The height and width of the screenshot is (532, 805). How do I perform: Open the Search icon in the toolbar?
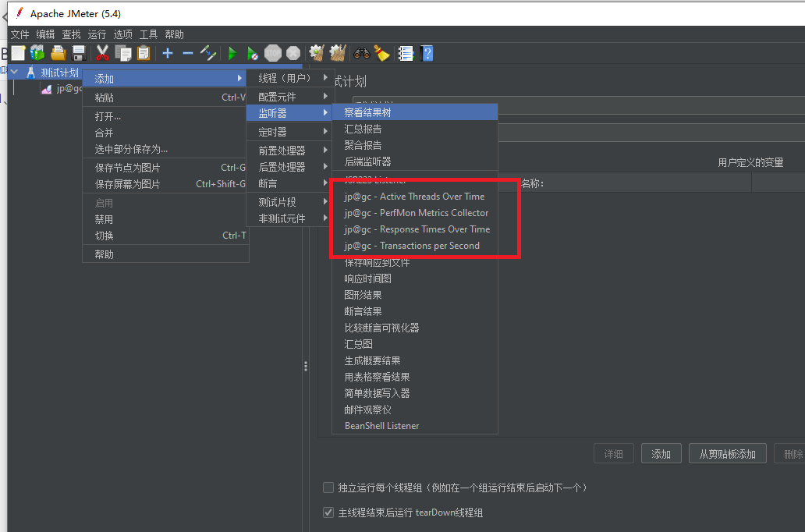pyautogui.click(x=362, y=53)
